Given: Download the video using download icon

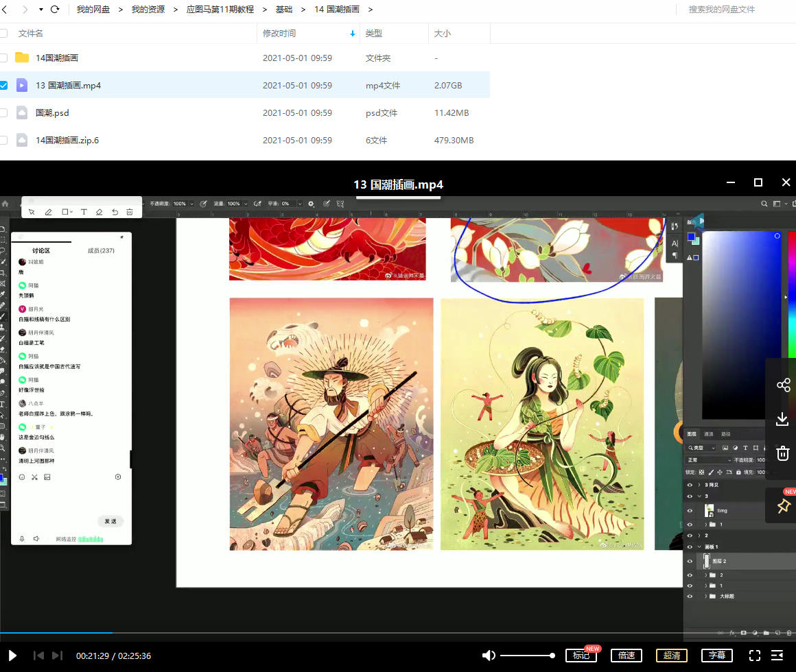Looking at the screenshot, I should 782,419.
